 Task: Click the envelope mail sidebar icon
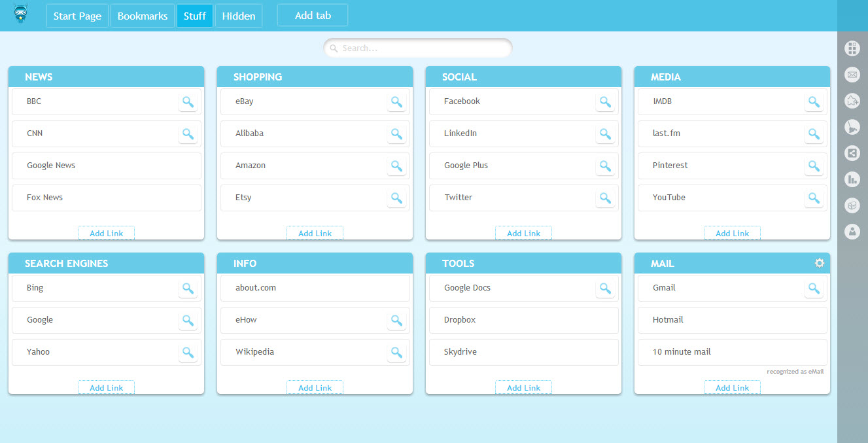coord(852,75)
